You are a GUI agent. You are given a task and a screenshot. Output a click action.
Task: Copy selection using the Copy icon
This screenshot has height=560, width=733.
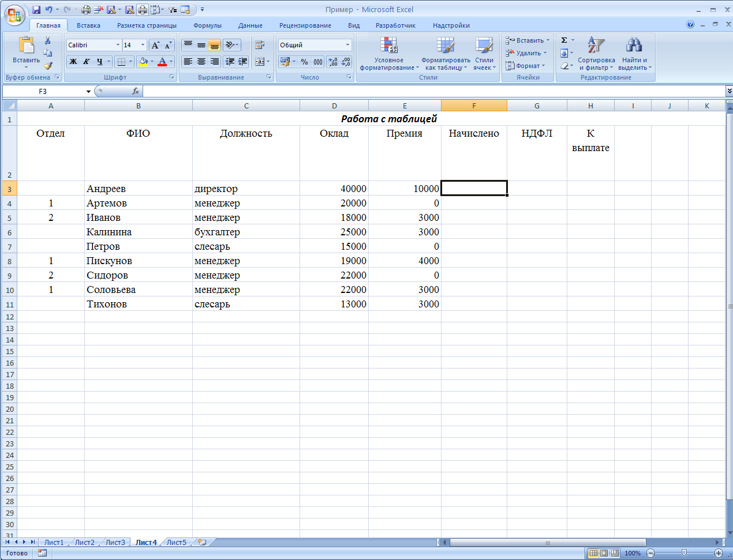click(48, 52)
